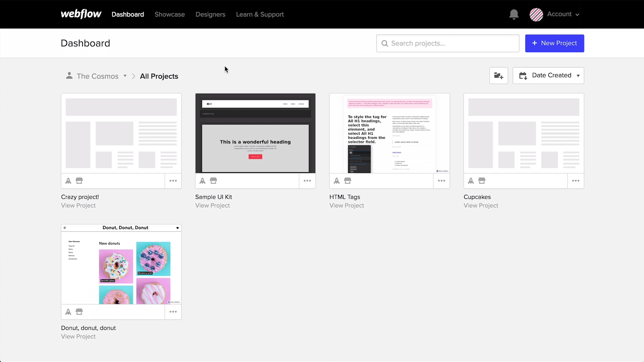Viewport: 644px width, 362px height.
Task: Click the notification bell icon
Action: coord(514,14)
